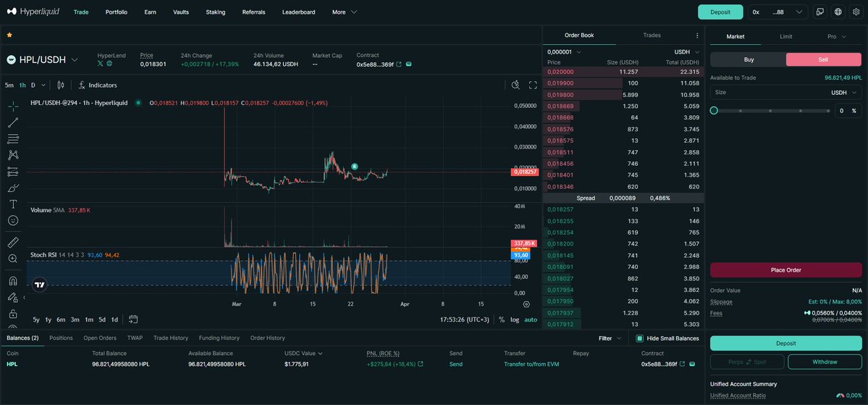This screenshot has width=868, height=405.
Task: Open the Indicators dialog
Action: click(x=98, y=85)
